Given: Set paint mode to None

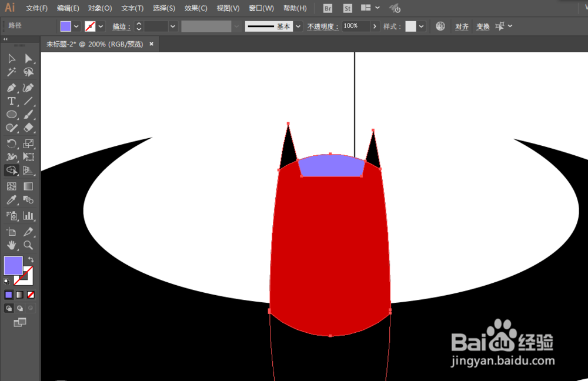Looking at the screenshot, I should coord(31,295).
